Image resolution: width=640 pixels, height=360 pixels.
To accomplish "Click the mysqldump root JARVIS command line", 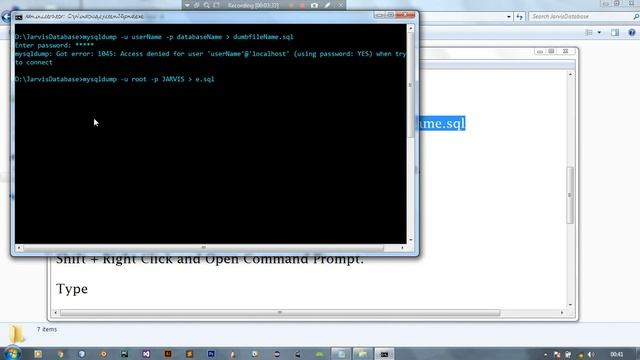I will point(114,79).
